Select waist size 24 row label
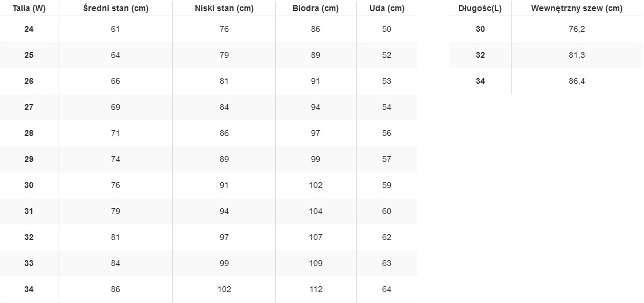This screenshot has height=303, width=644. pos(29,29)
